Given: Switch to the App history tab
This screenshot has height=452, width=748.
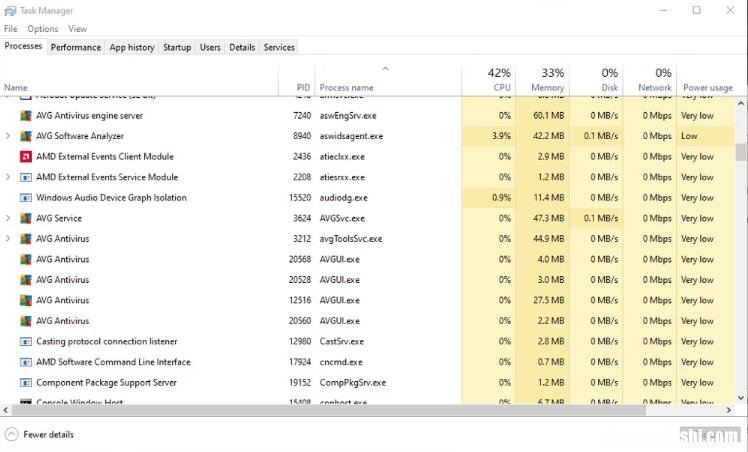Looking at the screenshot, I should coord(132,47).
